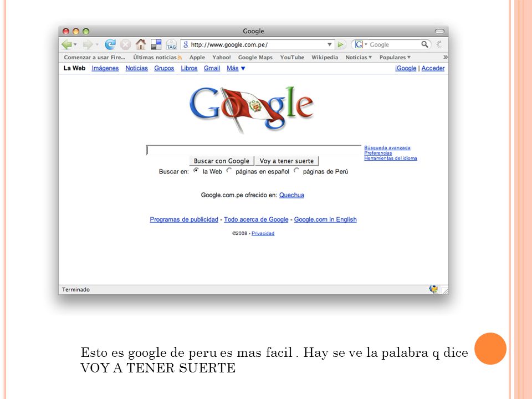Viewport: 532px width, 399px height.
Task: Open the back button history dropdown arrow
Action: (75, 45)
